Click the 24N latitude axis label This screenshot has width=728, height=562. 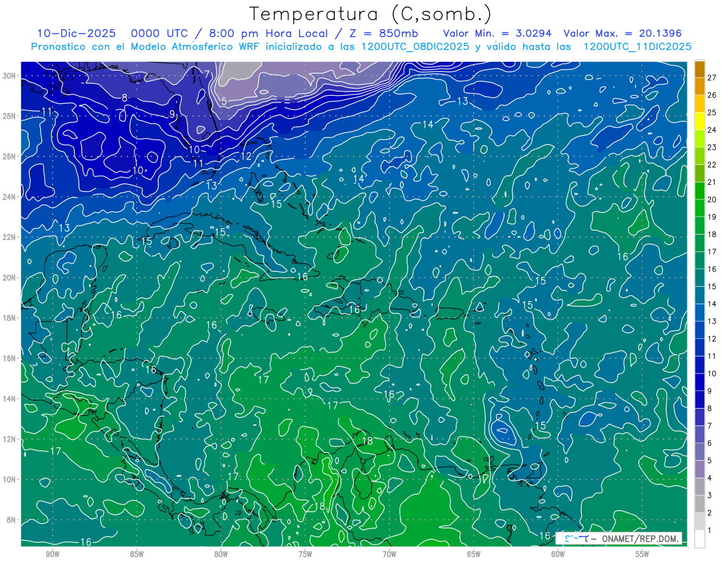(x=10, y=197)
